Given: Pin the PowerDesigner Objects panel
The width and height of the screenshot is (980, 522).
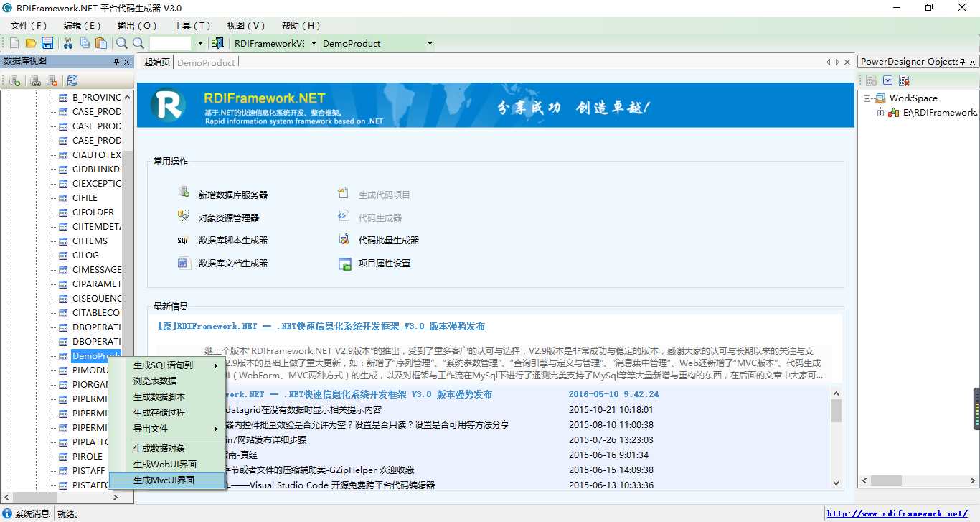Looking at the screenshot, I should 963,62.
